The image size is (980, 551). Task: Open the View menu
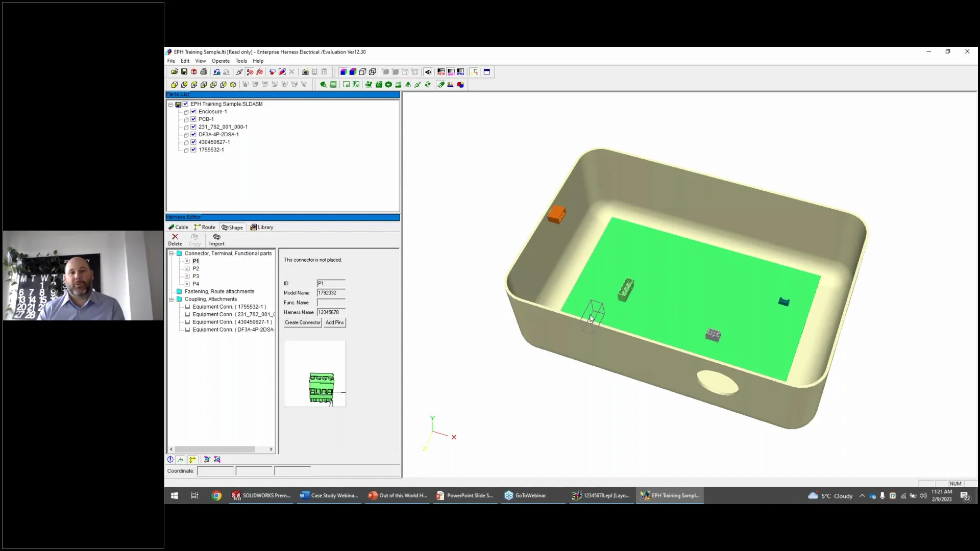[x=201, y=61]
